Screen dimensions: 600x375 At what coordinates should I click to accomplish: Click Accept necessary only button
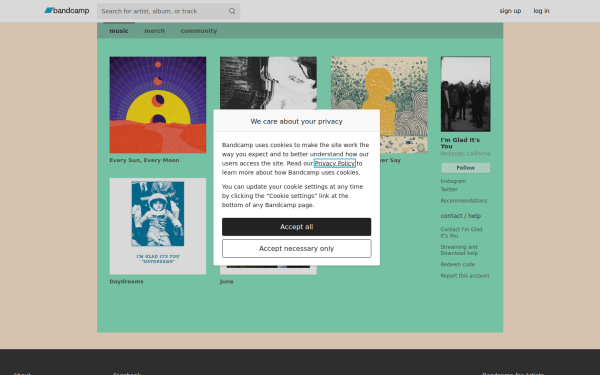[297, 248]
